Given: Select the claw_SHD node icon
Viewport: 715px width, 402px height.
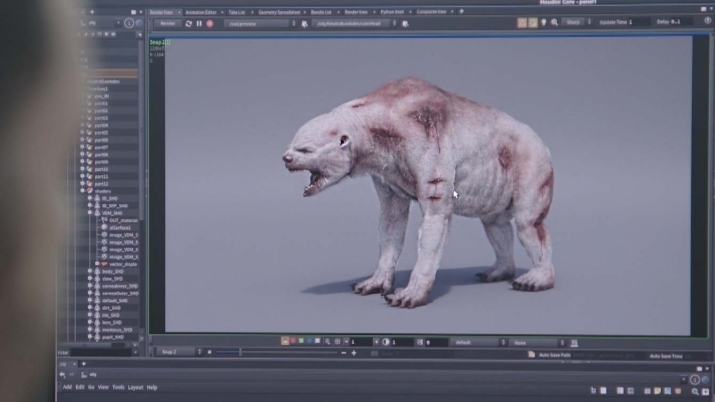Looking at the screenshot, I should (97, 279).
